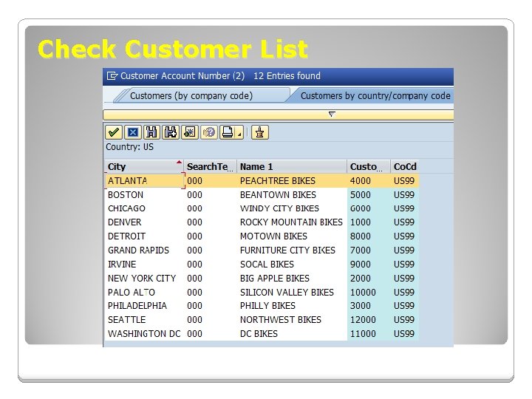Select customer number 11000
The height and width of the screenshot is (399, 532).
363,333
